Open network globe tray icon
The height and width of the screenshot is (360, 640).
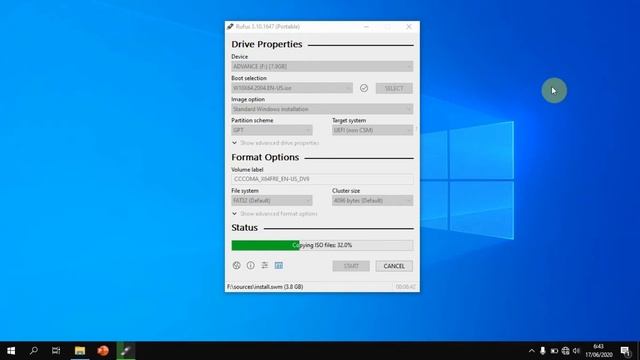point(565,351)
